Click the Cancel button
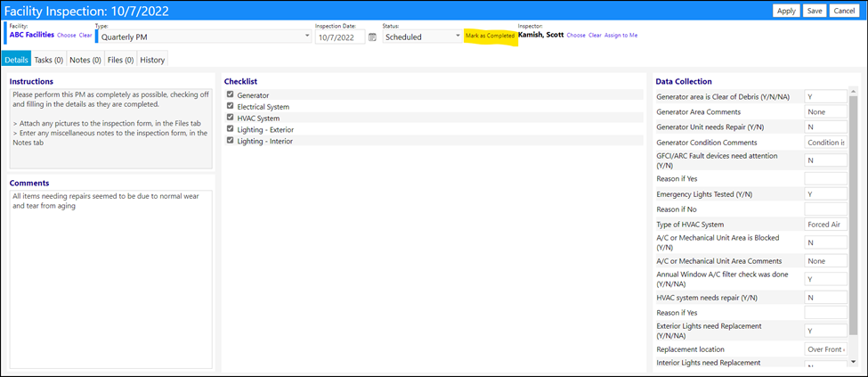This screenshot has height=377, width=868. tap(844, 11)
